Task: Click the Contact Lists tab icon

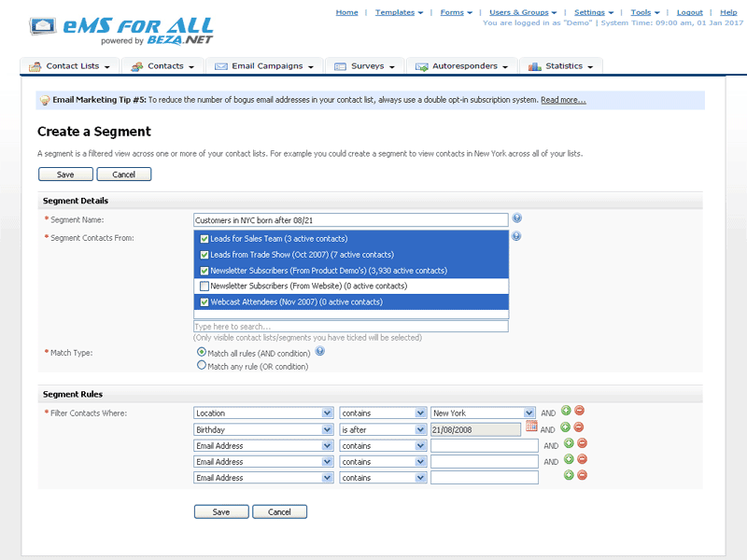Action: click(35, 66)
